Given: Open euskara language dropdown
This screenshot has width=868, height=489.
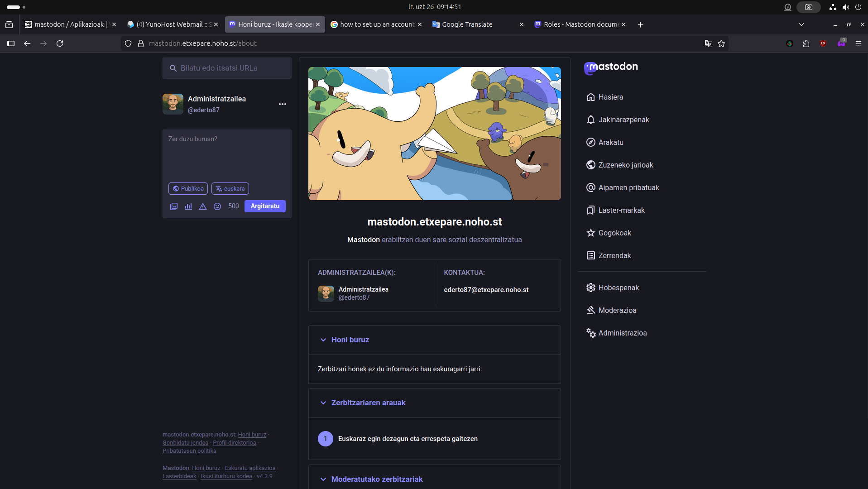Looking at the screenshot, I should [230, 189].
